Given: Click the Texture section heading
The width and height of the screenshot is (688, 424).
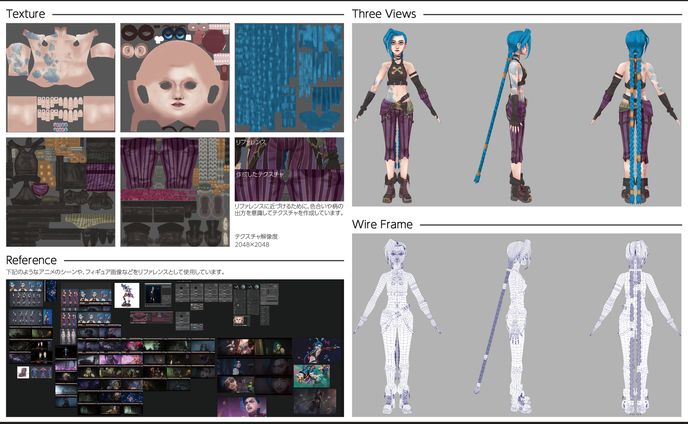Looking at the screenshot, I should tap(25, 14).
